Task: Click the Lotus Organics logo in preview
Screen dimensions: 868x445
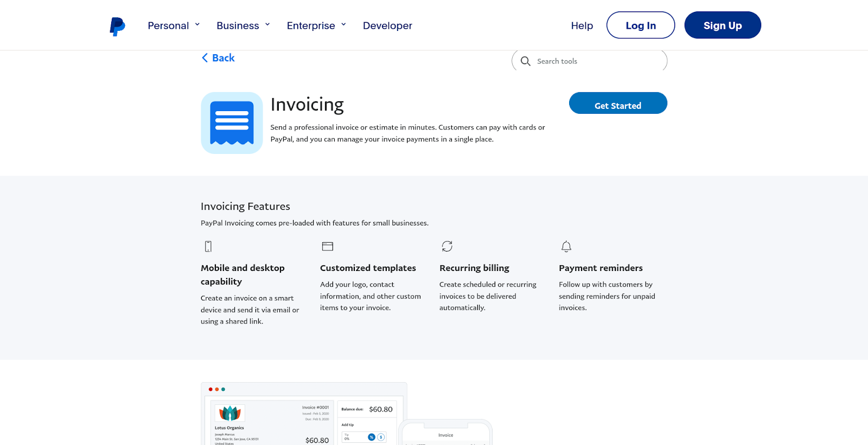Action: pos(229,413)
